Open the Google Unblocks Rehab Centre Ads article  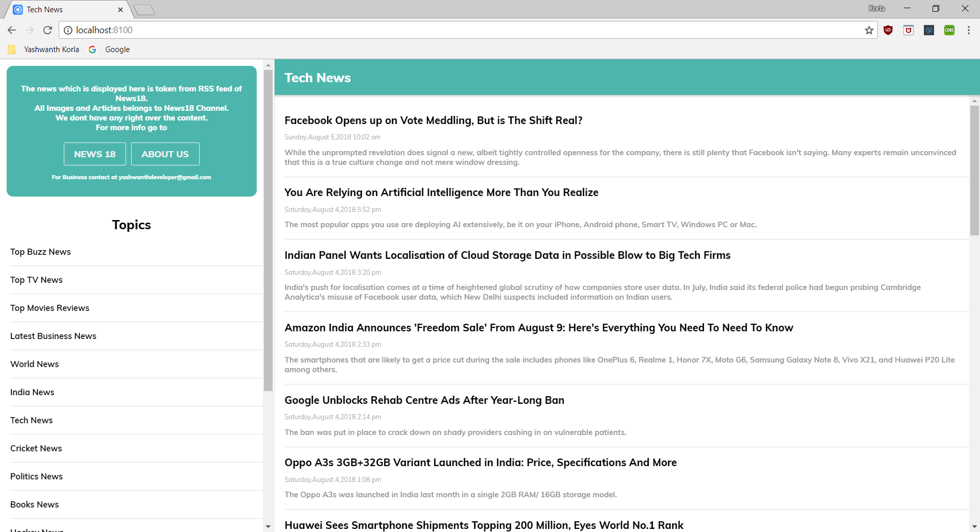tap(424, 400)
